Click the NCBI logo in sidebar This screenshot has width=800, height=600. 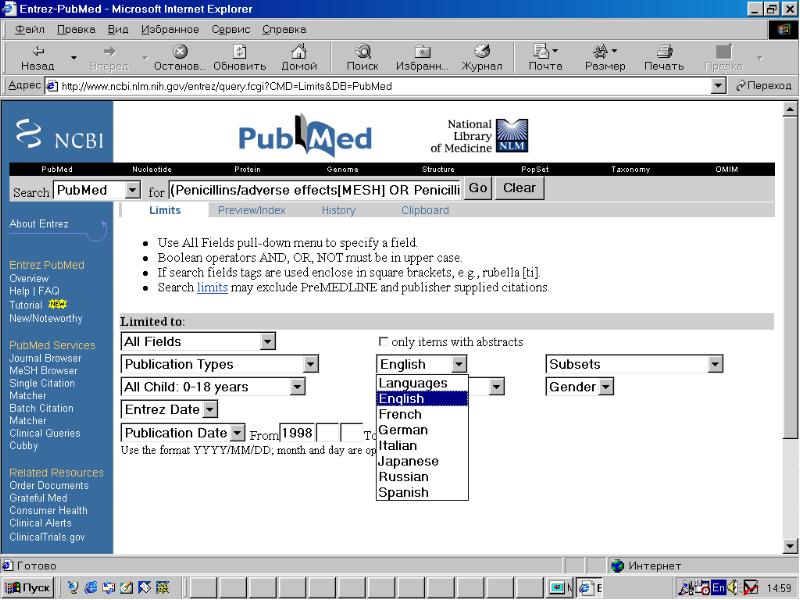(x=59, y=134)
